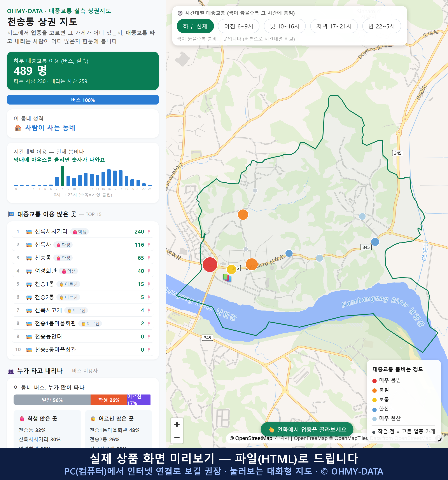Viewport: 448px width, 480px height.
Task: Select the 아침 6~9시 time filter
Action: 239,26
